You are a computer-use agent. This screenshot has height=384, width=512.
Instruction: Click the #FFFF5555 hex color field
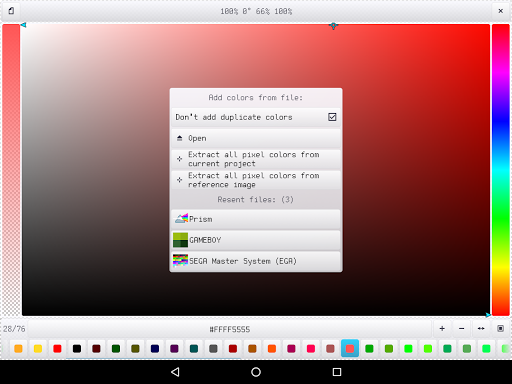tap(230, 329)
